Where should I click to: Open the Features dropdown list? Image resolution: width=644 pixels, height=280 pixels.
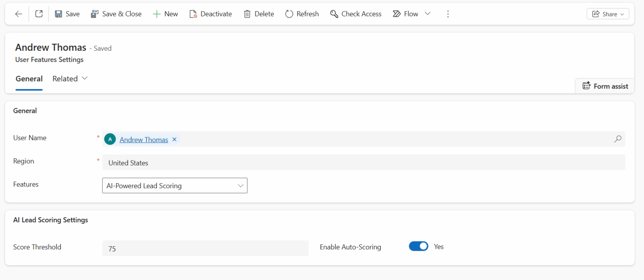pos(175,186)
